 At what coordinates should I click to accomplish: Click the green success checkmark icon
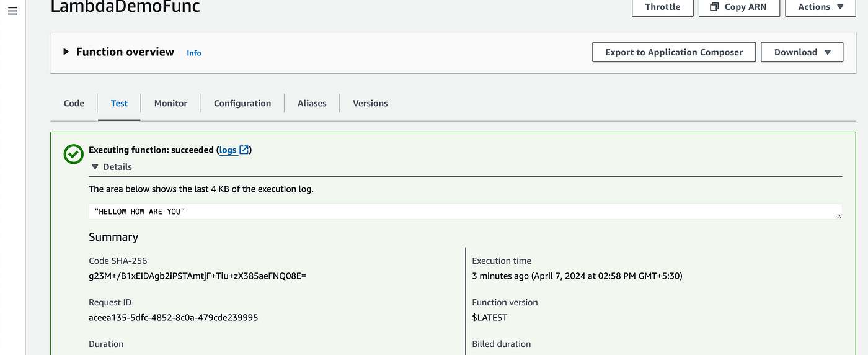74,155
